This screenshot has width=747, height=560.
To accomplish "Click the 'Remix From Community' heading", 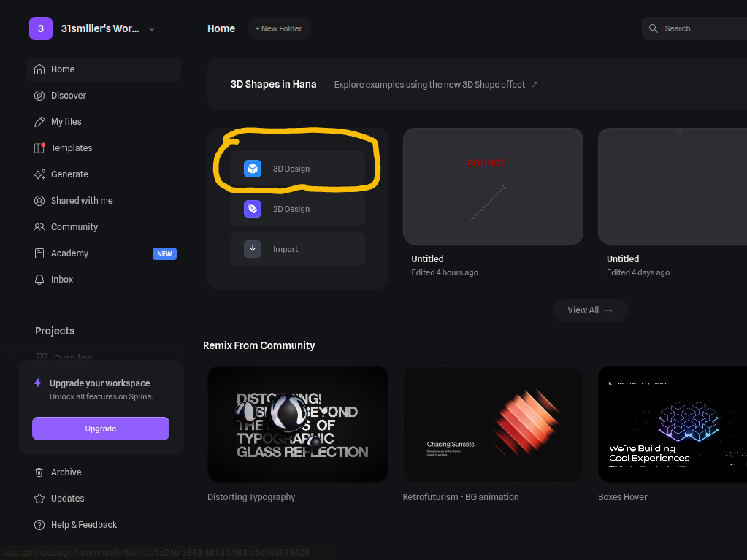I will pos(258,346).
